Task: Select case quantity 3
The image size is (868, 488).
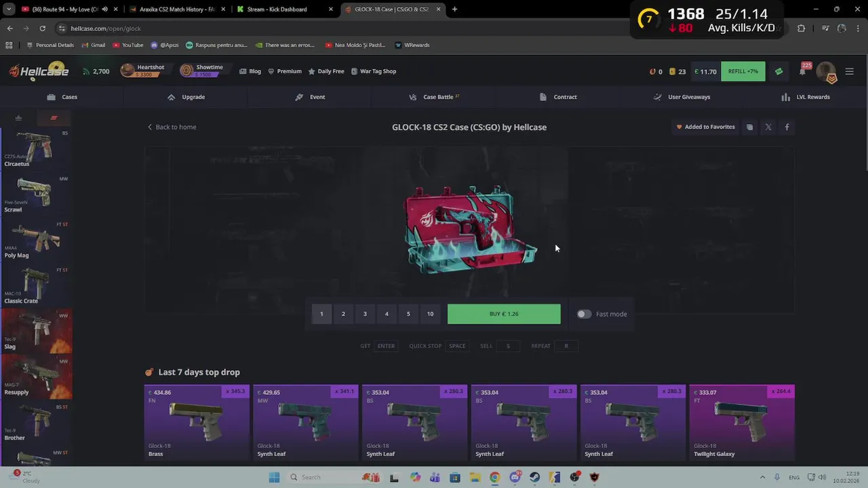Action: click(x=365, y=314)
